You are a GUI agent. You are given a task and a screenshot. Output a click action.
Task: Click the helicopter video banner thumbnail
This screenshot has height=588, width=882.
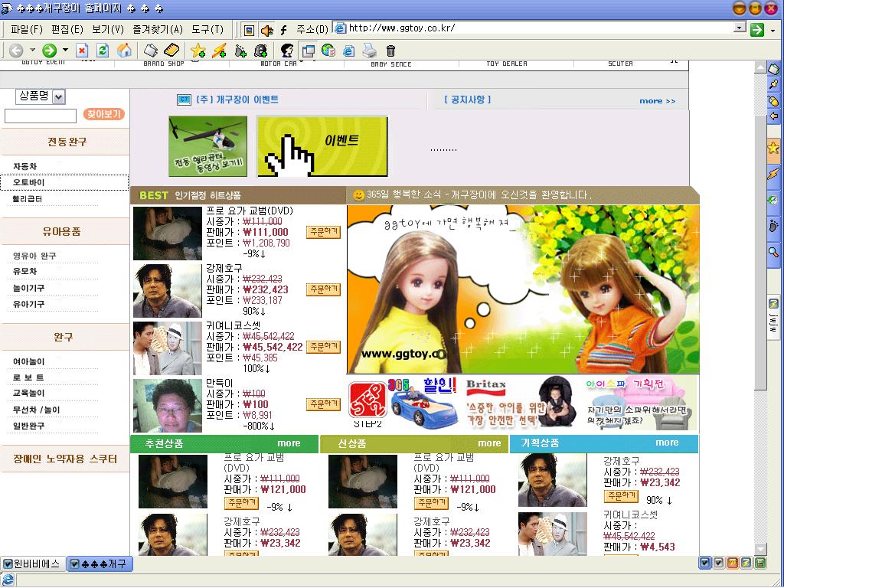pyautogui.click(x=207, y=146)
